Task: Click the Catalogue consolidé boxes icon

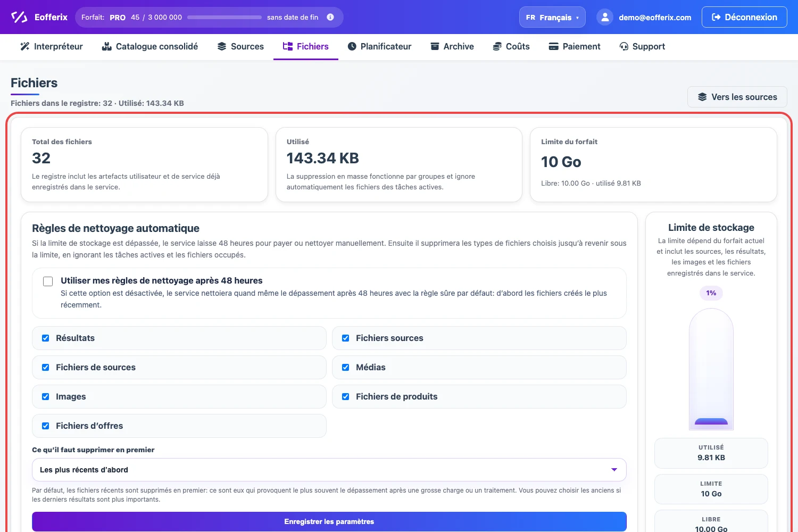Action: 106,46
